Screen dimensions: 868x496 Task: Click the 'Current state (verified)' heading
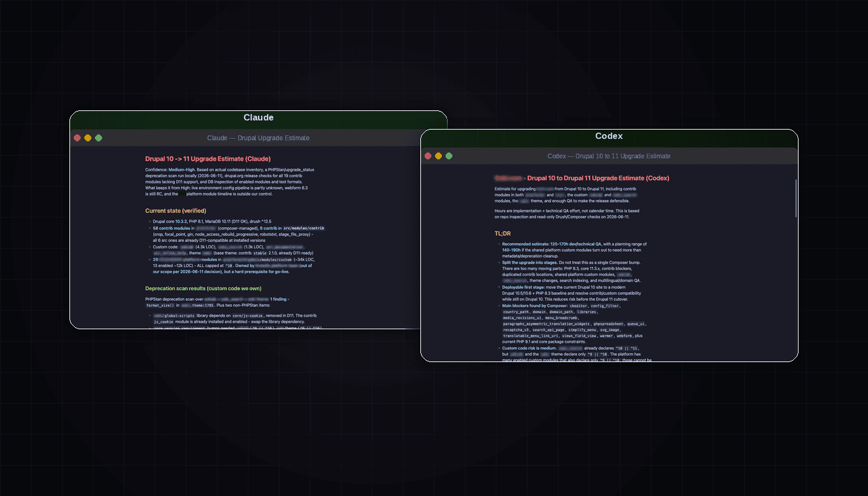coord(175,211)
